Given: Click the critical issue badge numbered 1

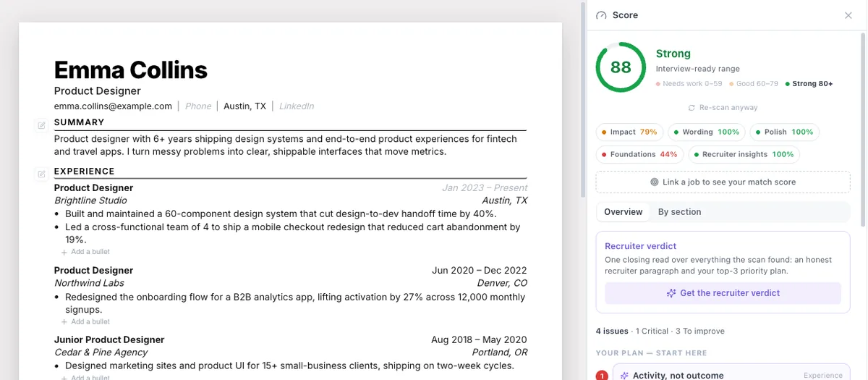Looking at the screenshot, I should click(x=601, y=376).
